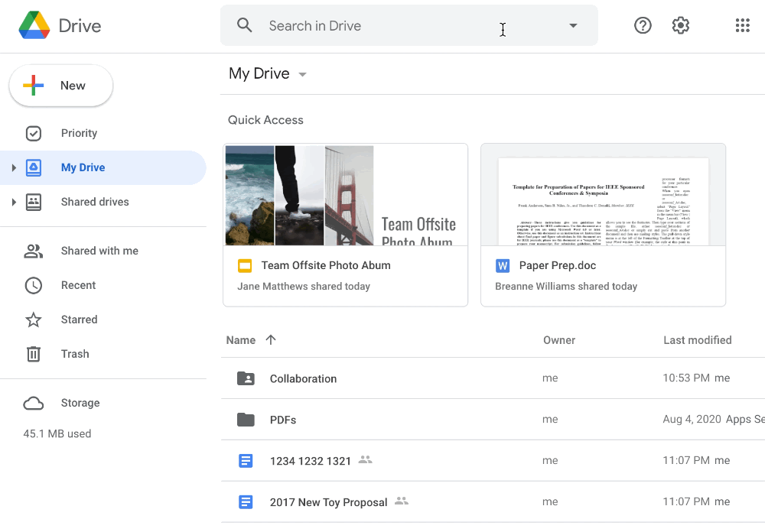
Task: Expand the My Drive tree arrow
Action: pos(13,167)
